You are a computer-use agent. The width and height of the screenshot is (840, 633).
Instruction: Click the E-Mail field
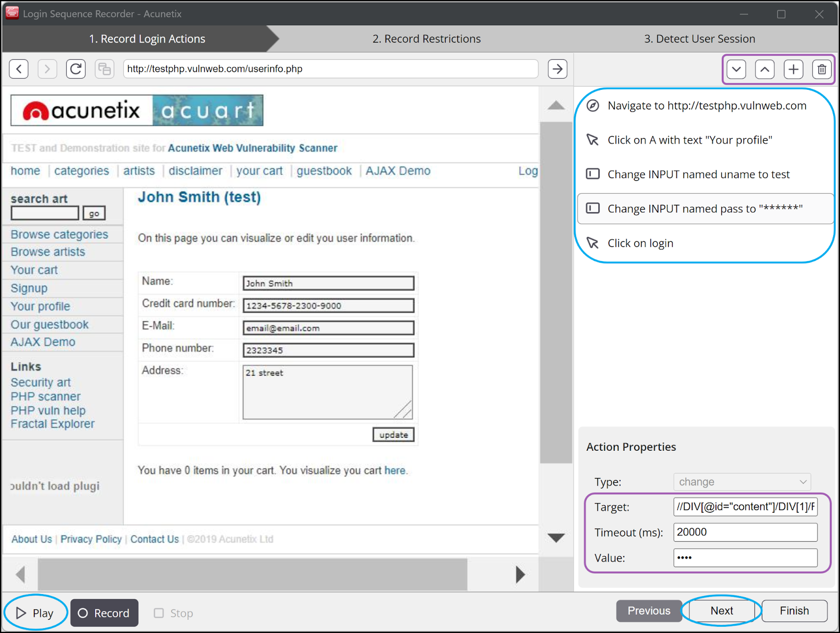click(x=328, y=328)
